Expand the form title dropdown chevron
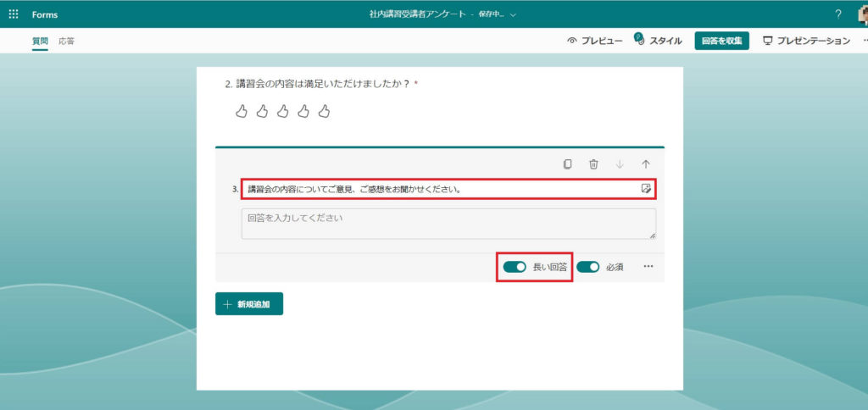This screenshot has width=868, height=410. pyautogui.click(x=513, y=14)
